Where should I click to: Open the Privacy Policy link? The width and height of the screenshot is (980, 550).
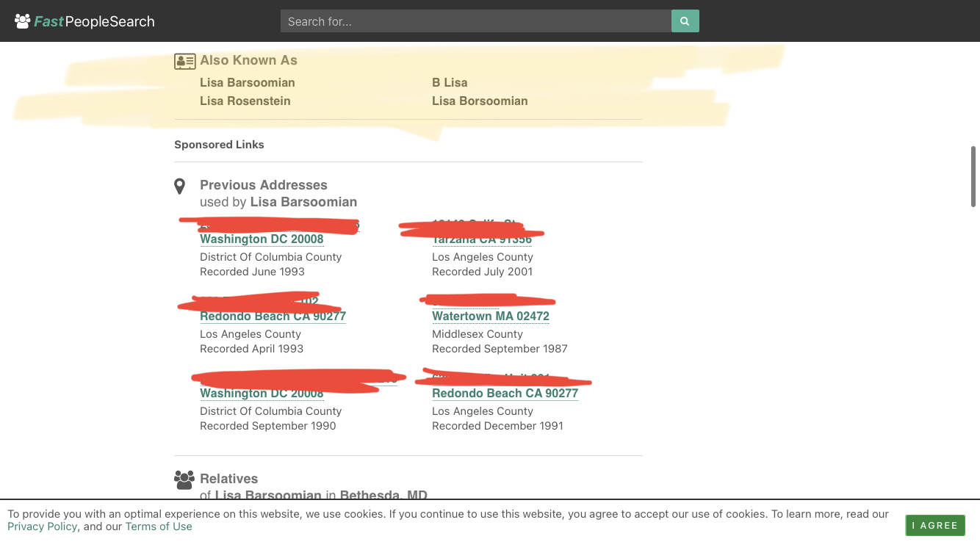point(43,527)
